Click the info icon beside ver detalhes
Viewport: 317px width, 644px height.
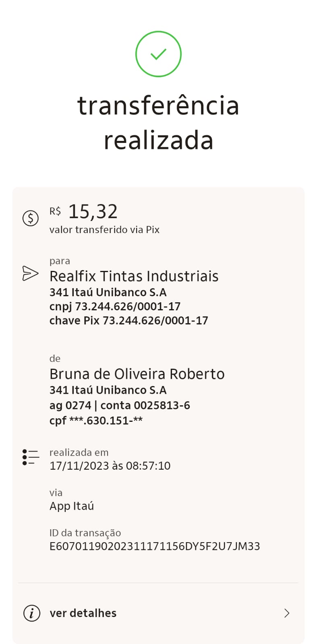pyautogui.click(x=32, y=613)
